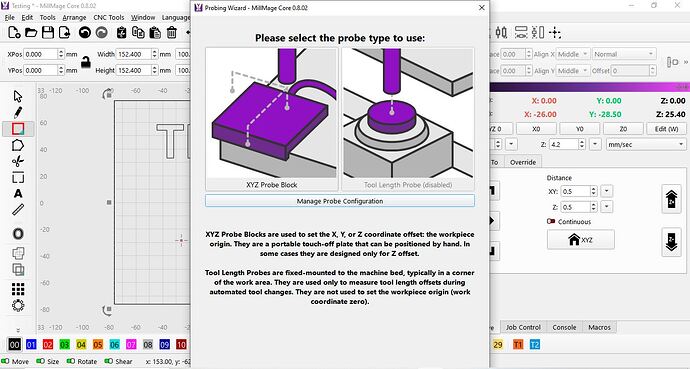
Task: Select the Polygon tool
Action: (x=18, y=145)
